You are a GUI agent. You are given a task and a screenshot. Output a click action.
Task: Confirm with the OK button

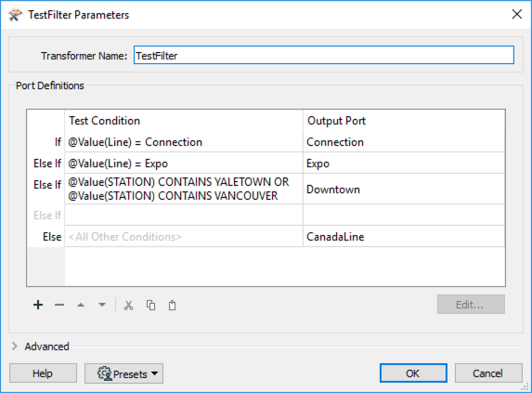coord(413,373)
